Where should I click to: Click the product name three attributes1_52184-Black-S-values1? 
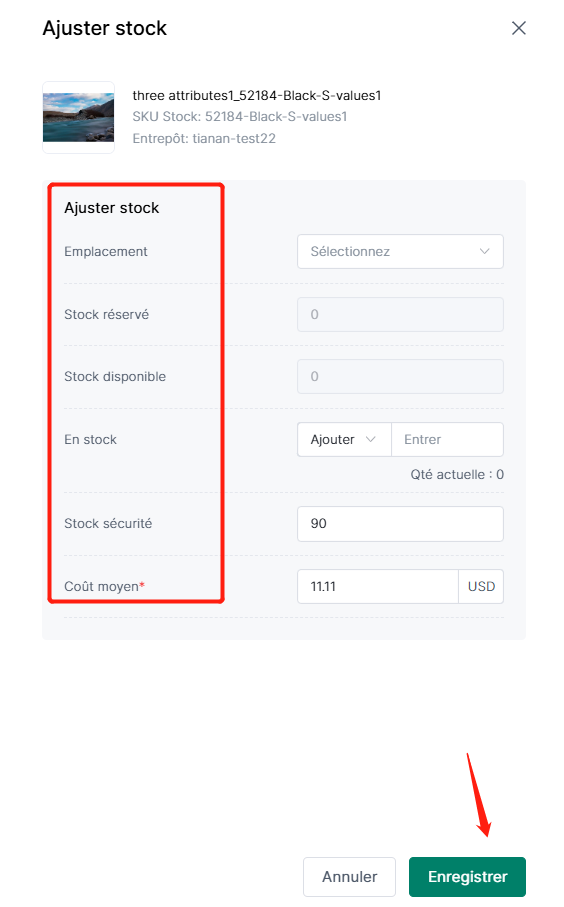[x=257, y=95]
